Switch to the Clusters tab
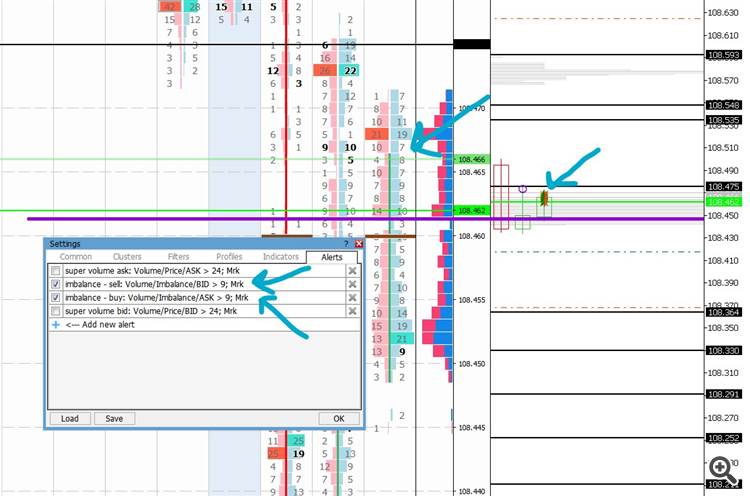 pyautogui.click(x=127, y=257)
